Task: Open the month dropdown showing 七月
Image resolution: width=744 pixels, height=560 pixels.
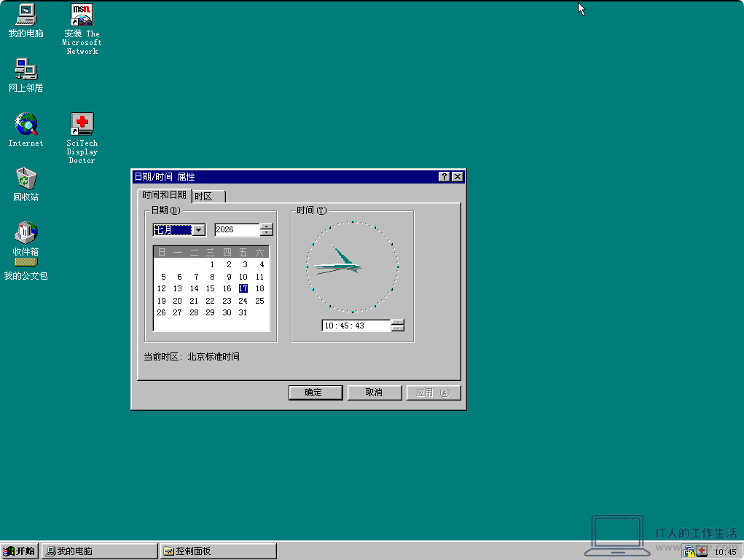Action: tap(199, 230)
